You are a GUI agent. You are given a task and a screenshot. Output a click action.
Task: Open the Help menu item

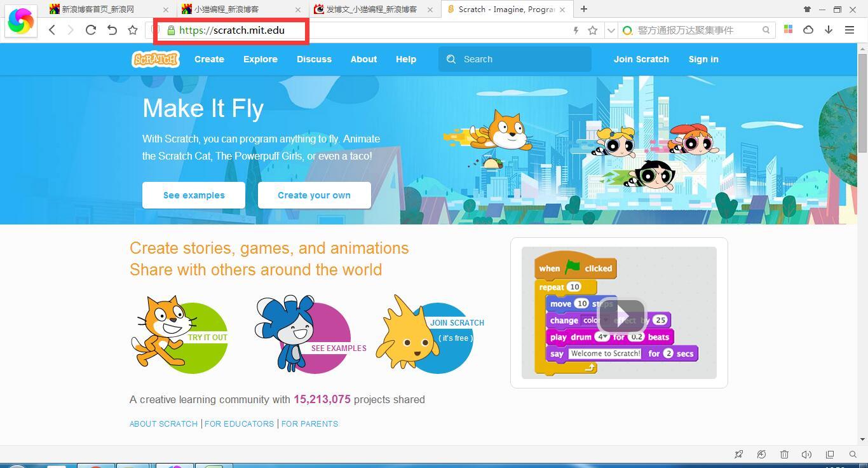pyautogui.click(x=405, y=59)
